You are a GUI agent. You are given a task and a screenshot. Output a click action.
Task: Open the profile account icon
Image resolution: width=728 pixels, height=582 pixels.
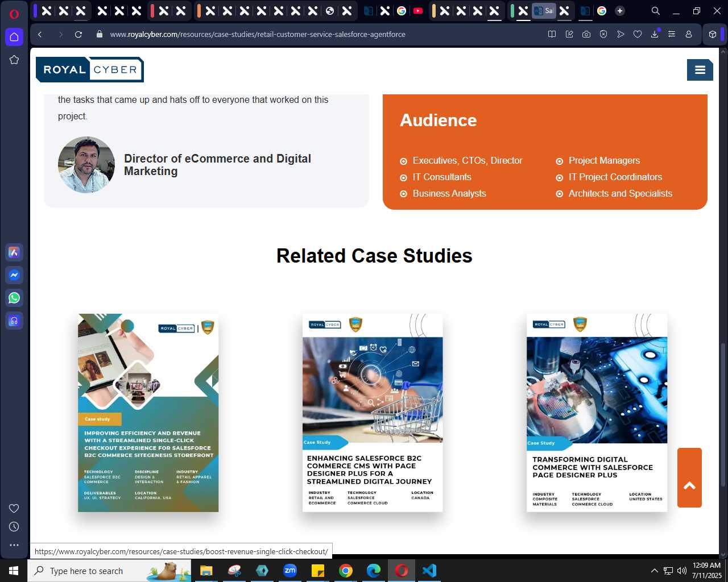(x=689, y=34)
